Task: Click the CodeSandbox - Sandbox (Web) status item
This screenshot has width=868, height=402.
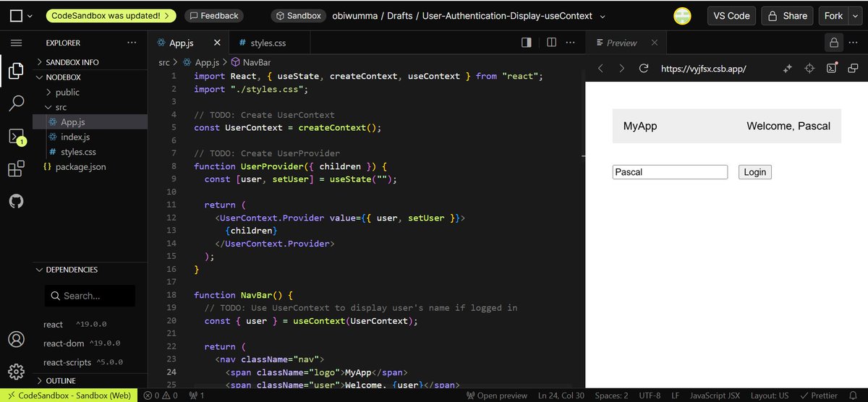Action: (x=69, y=395)
